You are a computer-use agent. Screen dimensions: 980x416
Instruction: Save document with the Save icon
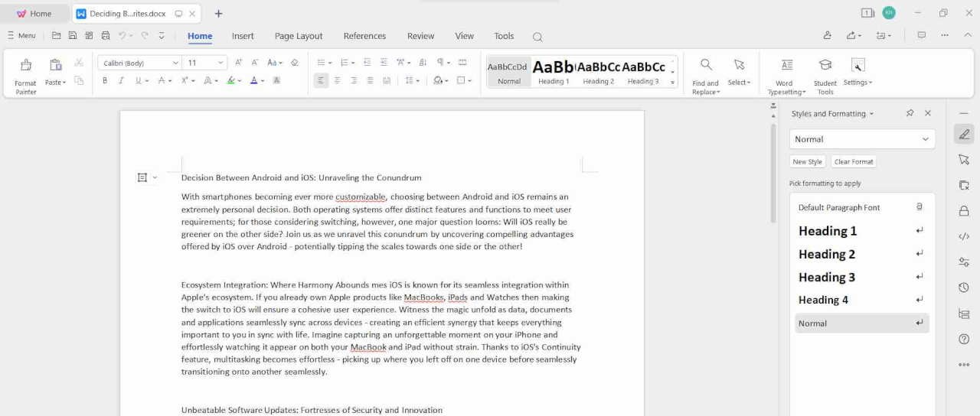click(73, 36)
